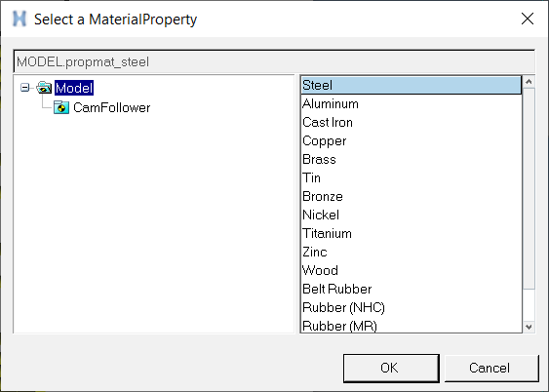This screenshot has height=392, width=549.
Task: Collapse the Model tree node
Action: 24,88
